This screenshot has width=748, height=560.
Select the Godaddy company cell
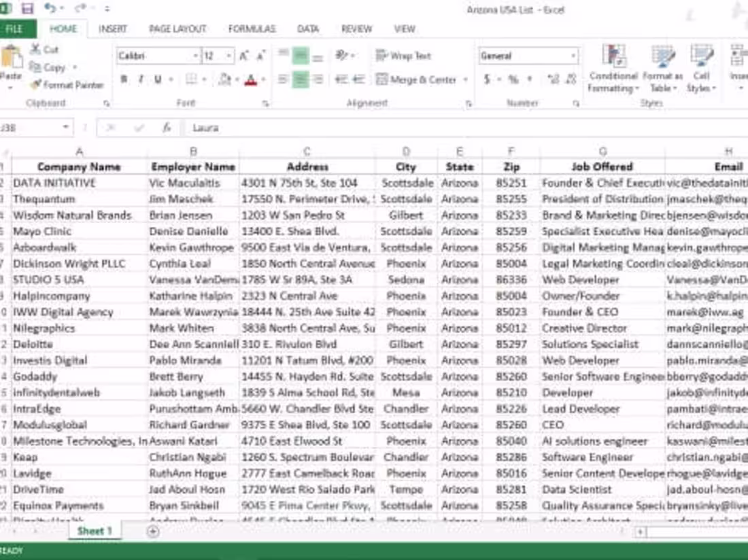pos(79,377)
